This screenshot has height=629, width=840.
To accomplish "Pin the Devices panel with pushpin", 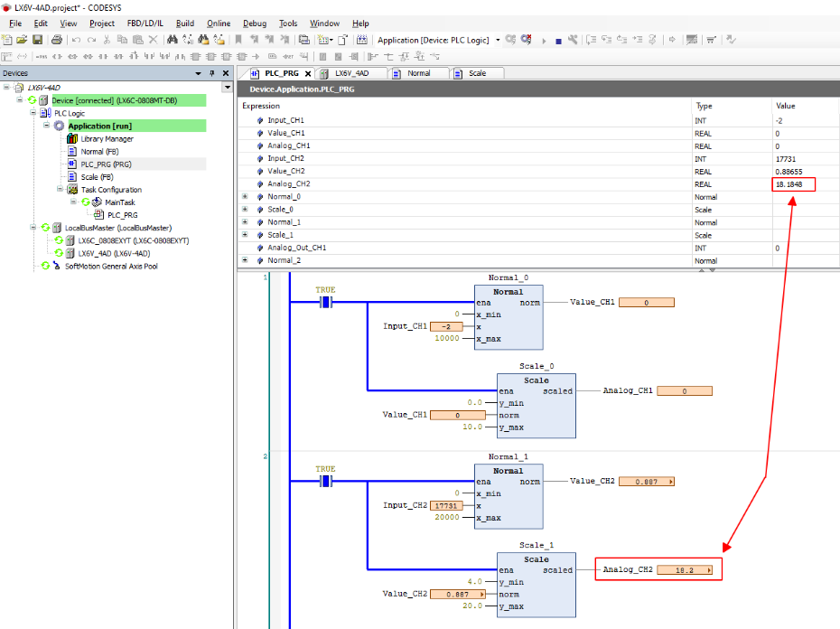I will pyautogui.click(x=212, y=73).
